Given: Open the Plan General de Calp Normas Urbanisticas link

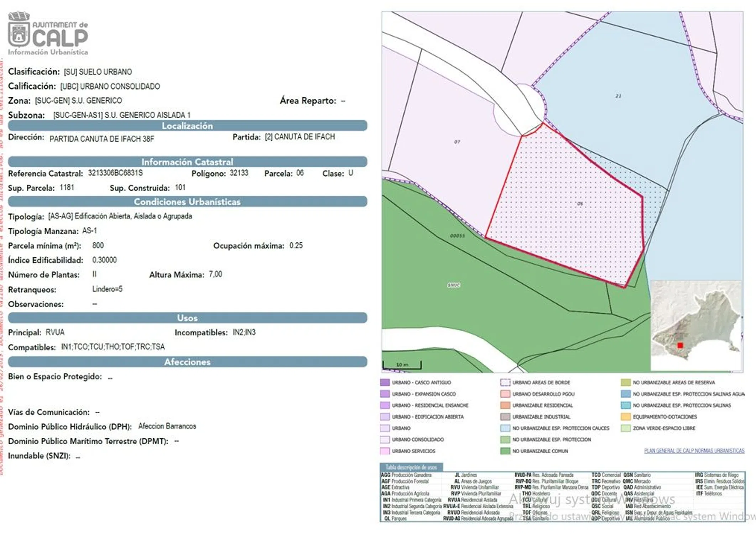Looking at the screenshot, I should tap(694, 451).
